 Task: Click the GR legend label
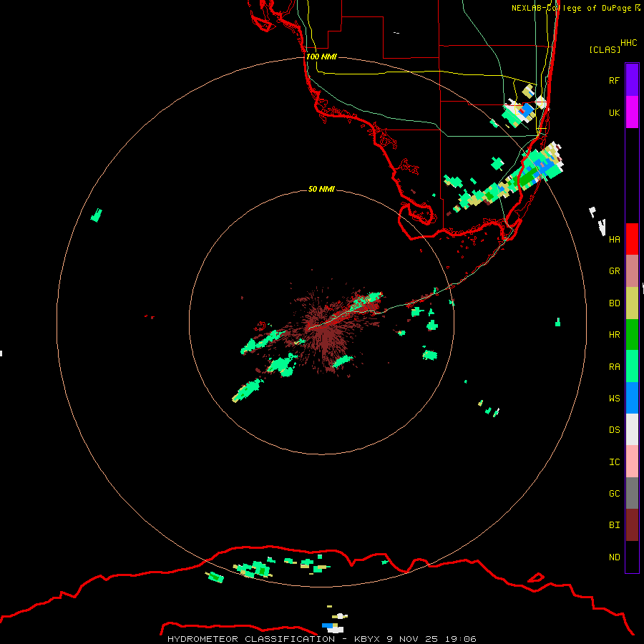click(x=615, y=271)
